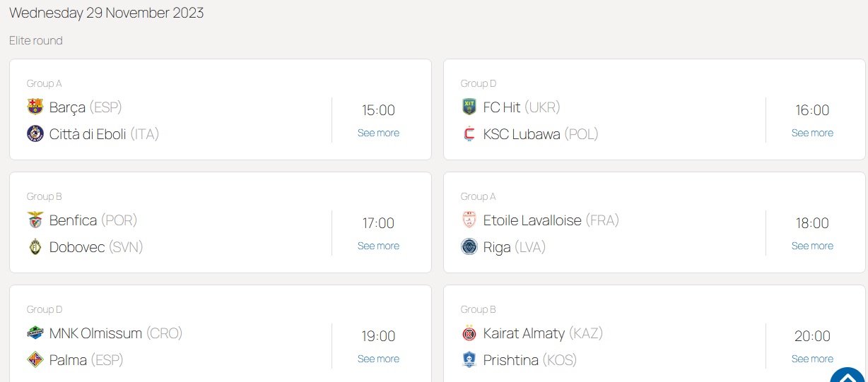Open See more for Benfica 17:00 match
The image size is (868, 382).
click(x=378, y=246)
